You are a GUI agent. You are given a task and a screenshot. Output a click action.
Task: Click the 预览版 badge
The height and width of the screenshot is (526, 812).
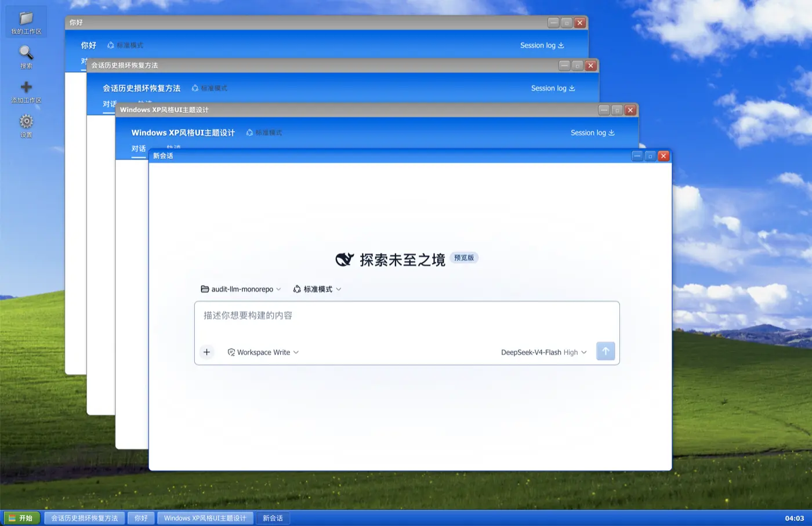(464, 257)
